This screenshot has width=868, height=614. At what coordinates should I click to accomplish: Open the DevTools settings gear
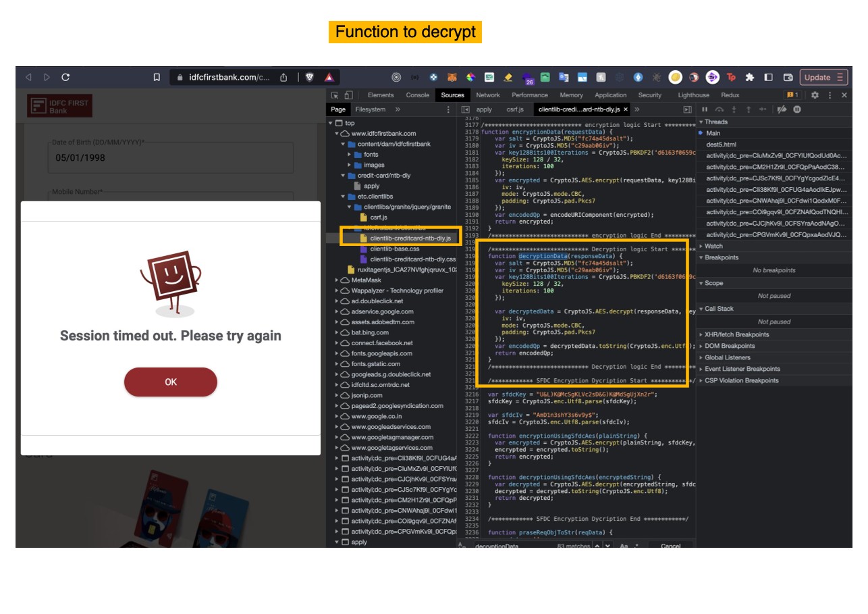pyautogui.click(x=815, y=95)
